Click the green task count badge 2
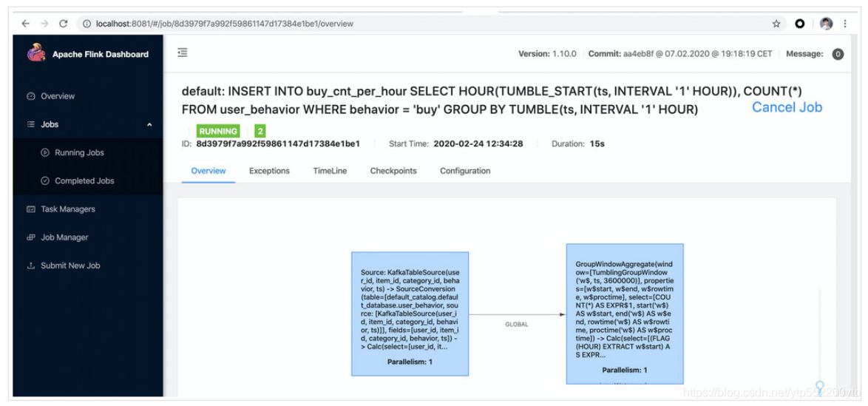 pyautogui.click(x=260, y=132)
